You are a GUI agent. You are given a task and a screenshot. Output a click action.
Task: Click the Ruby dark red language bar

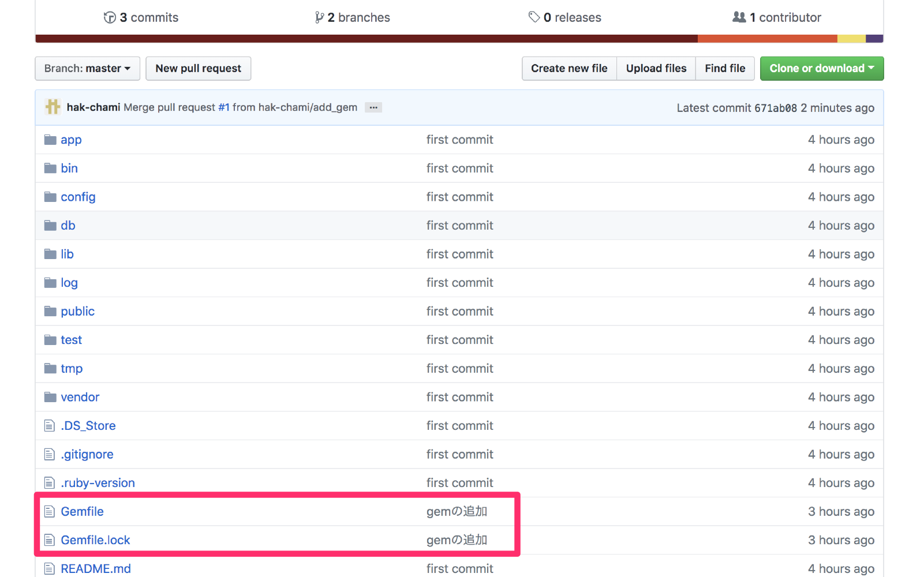tap(366, 39)
